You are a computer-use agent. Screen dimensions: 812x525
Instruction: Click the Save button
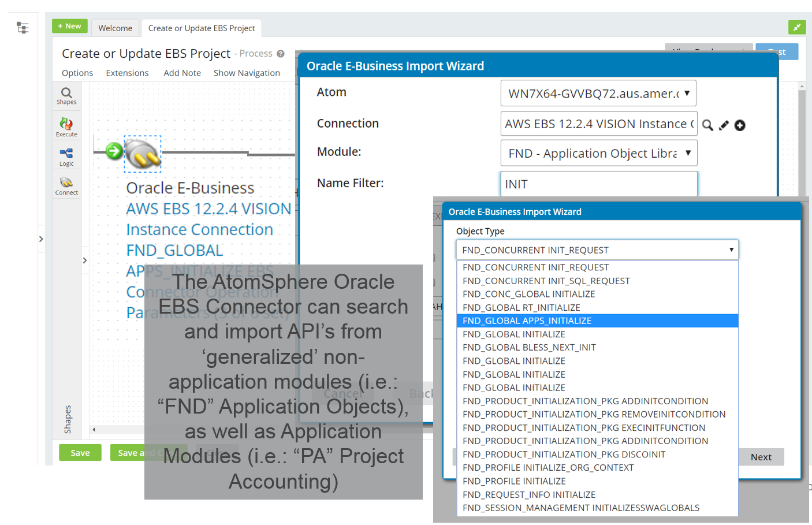click(80, 453)
